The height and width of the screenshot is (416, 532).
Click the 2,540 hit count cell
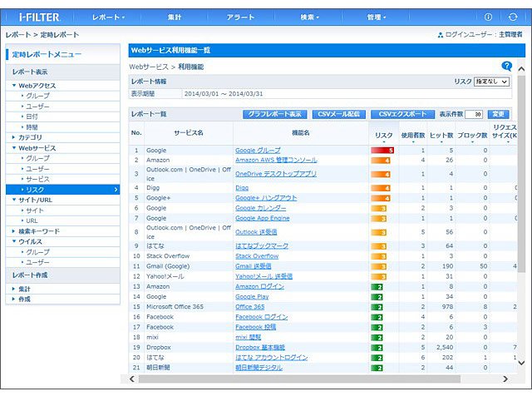coord(445,348)
